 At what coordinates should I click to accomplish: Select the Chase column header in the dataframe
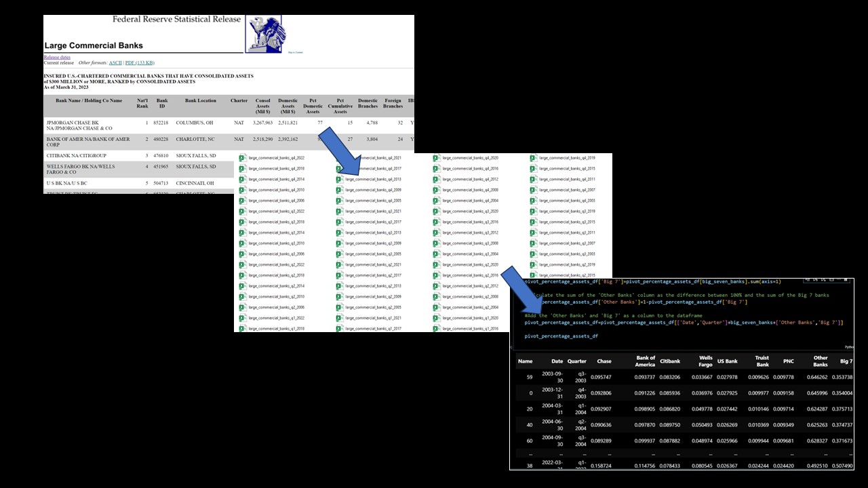click(604, 361)
